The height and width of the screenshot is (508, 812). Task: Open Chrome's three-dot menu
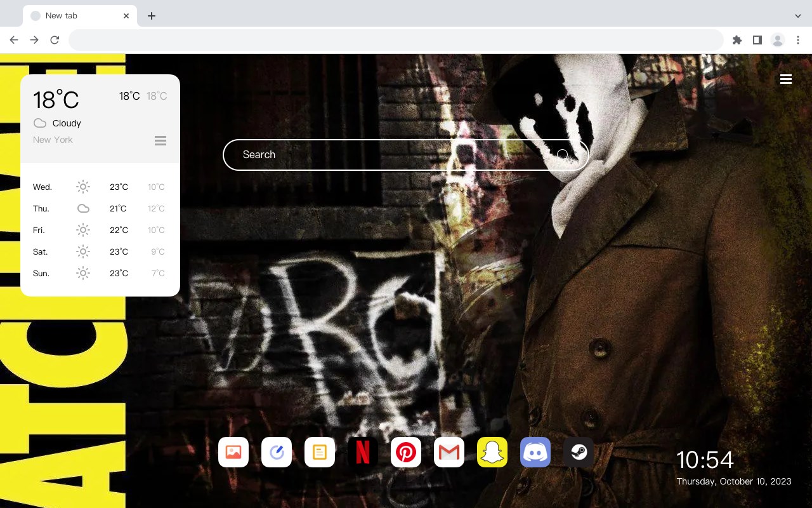click(x=798, y=40)
